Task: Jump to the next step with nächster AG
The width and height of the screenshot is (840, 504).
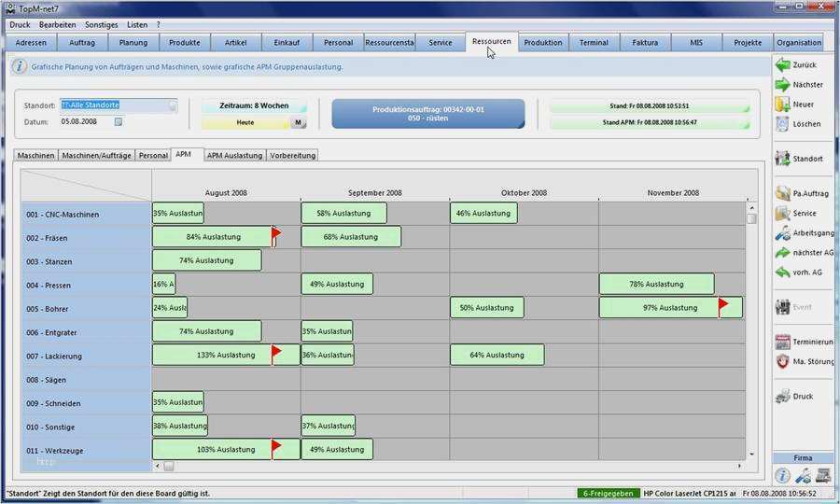Action: click(x=783, y=252)
